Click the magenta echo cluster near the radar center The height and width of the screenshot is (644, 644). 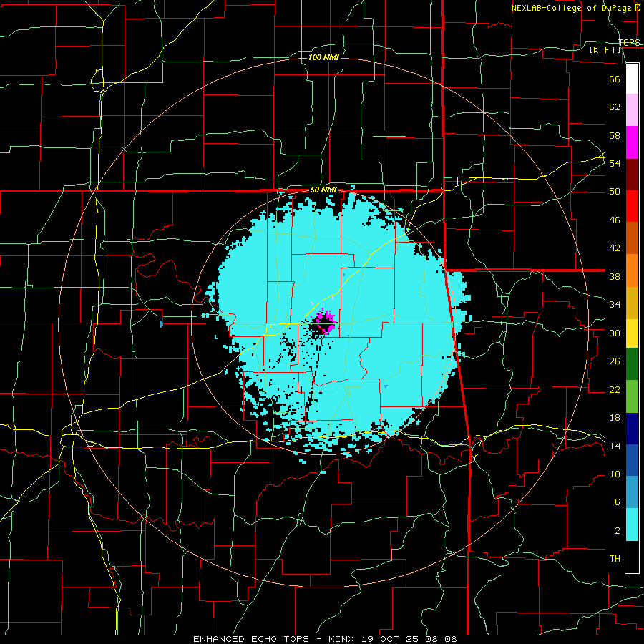click(x=326, y=321)
